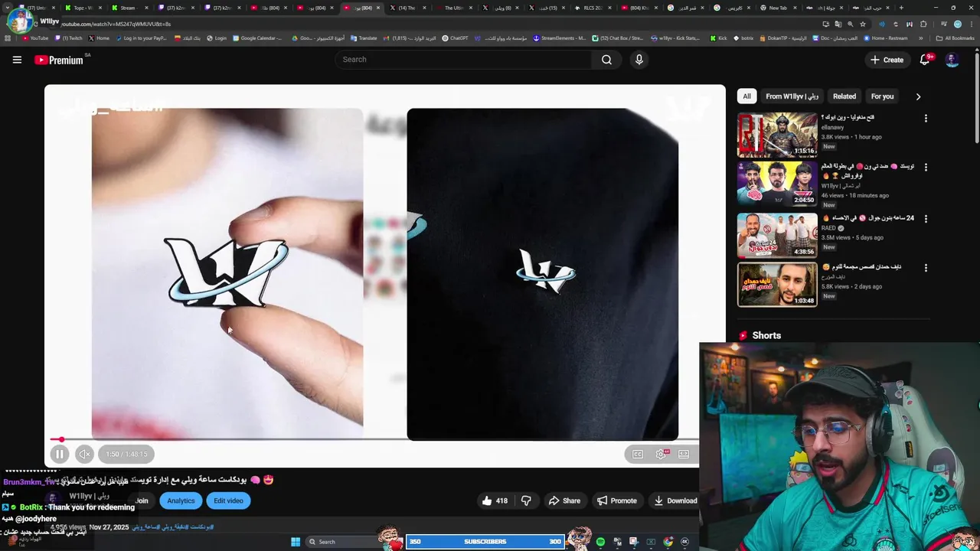Open Chrome from the taskbar
Screen dimensions: 980x551
pyautogui.click(x=668, y=542)
